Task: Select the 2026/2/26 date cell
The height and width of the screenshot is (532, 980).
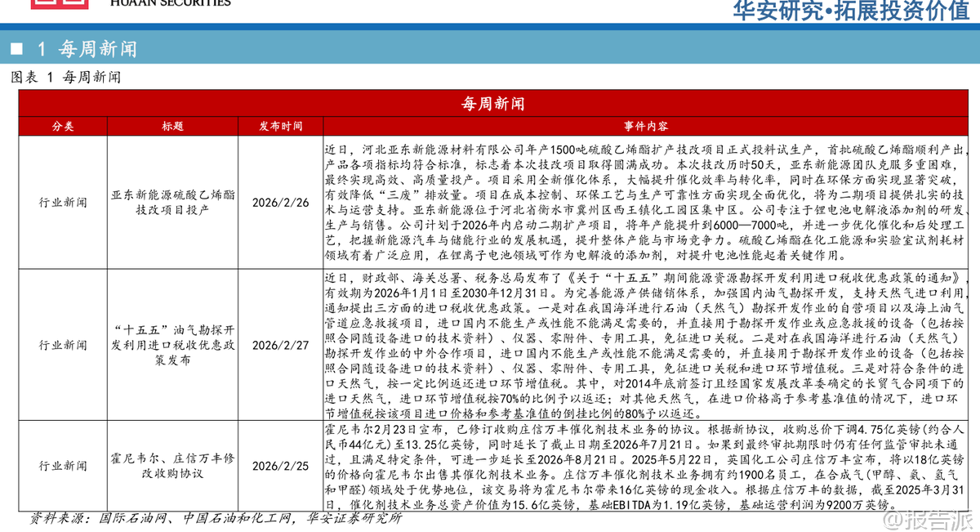Action: click(x=280, y=203)
